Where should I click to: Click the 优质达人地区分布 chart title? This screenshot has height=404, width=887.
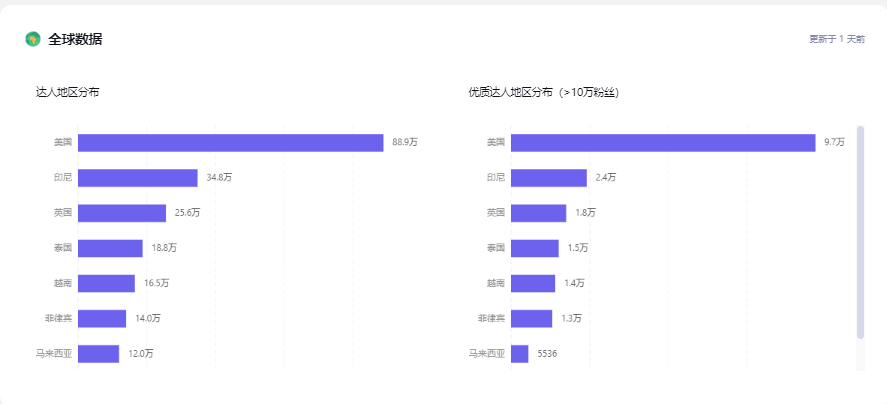[x=544, y=92]
